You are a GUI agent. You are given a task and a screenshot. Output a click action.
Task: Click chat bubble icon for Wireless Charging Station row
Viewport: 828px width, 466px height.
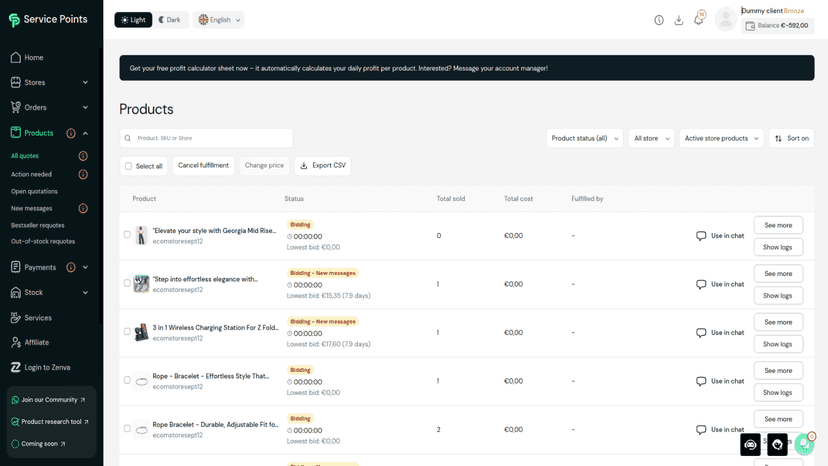(x=701, y=333)
